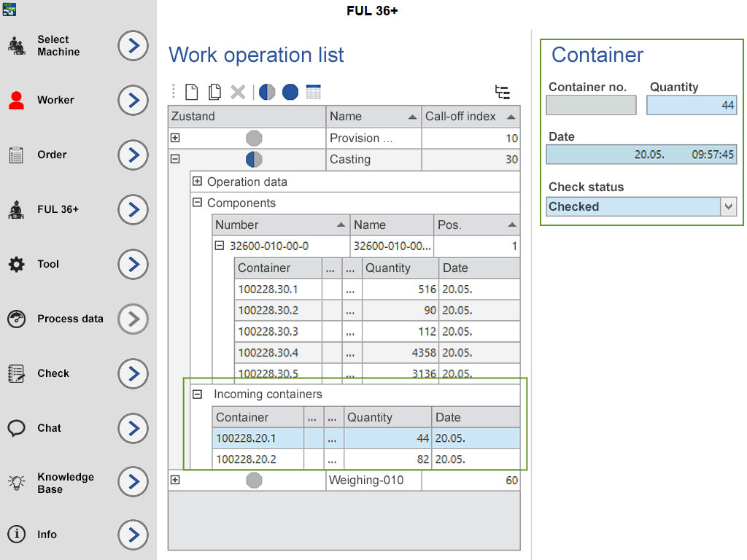Viewport: 747px width, 560px height.
Task: Click the new document toolbar icon
Action: coord(191,92)
